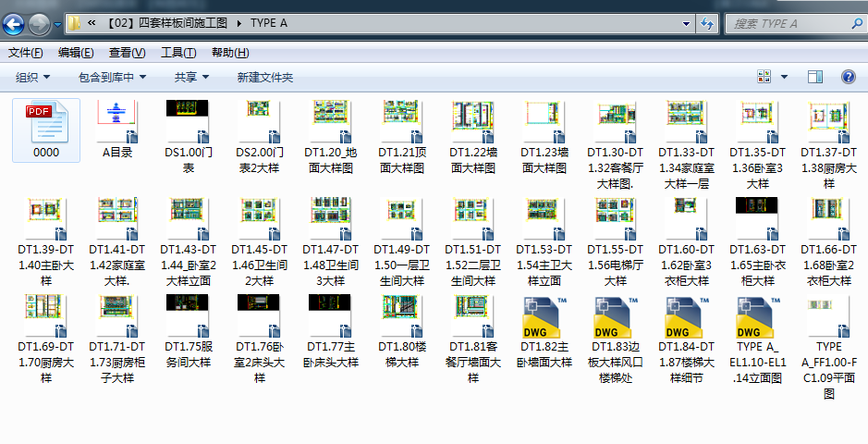Click 四套样板间施工图 breadcrumb
Screen dimensions: 868x444
point(168,23)
